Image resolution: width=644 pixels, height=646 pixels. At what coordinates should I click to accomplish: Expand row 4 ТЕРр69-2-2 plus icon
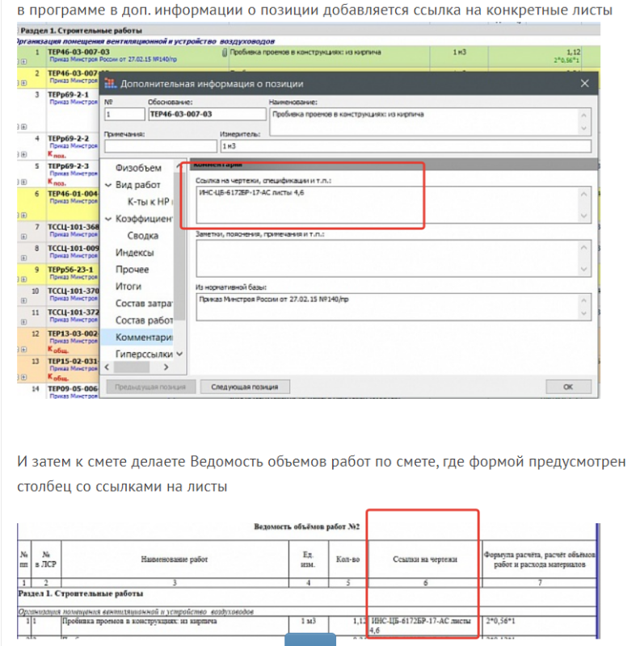coord(24,154)
